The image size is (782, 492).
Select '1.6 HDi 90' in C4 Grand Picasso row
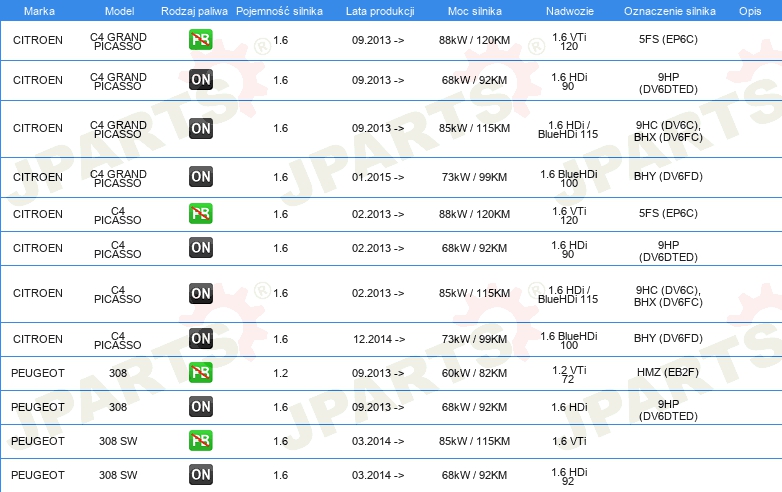[x=569, y=82]
